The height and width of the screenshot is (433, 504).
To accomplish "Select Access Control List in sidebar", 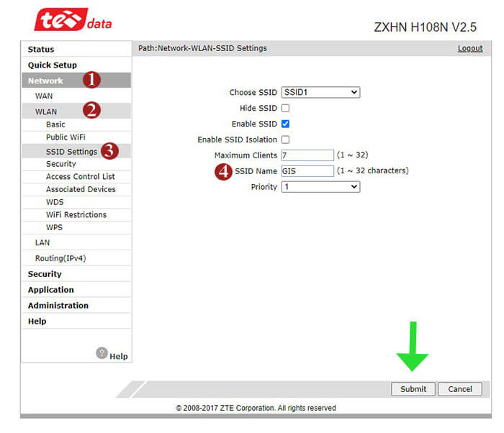I will [x=80, y=176].
